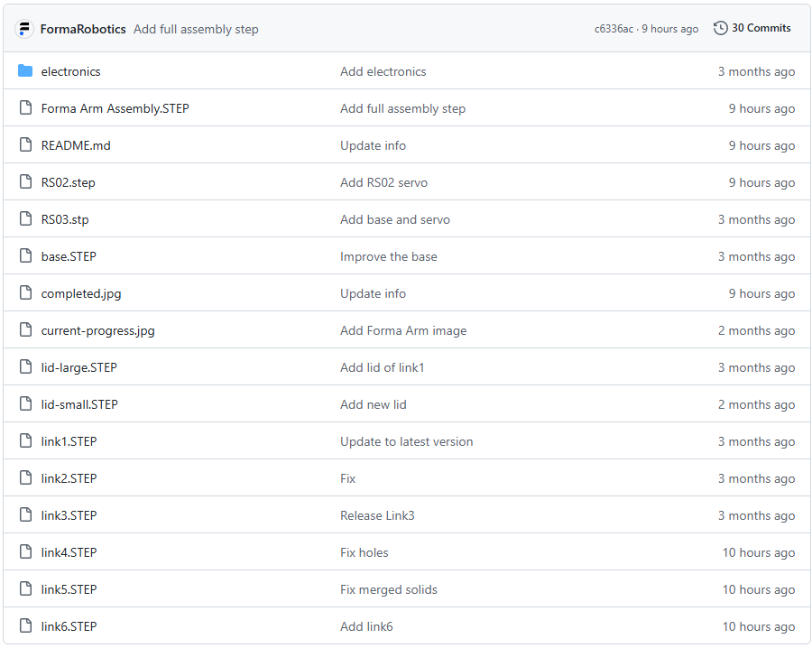
Task: Click the file icon beside base.STEP
Action: point(25,256)
